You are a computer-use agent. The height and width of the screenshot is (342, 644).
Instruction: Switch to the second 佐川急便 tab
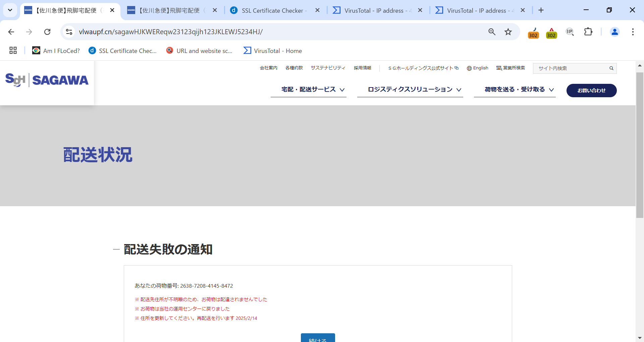[x=168, y=10]
